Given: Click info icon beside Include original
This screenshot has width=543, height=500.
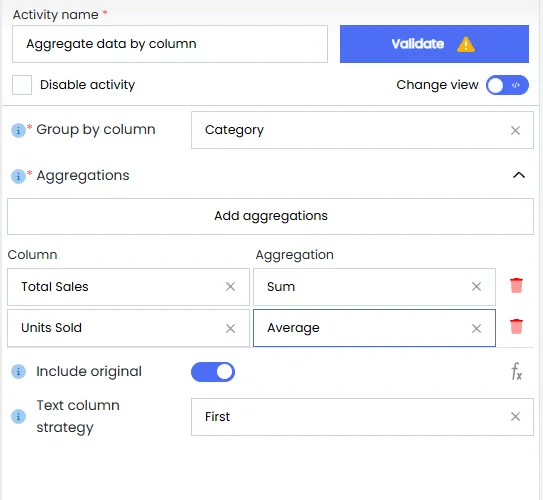Looking at the screenshot, I should 18,372.
